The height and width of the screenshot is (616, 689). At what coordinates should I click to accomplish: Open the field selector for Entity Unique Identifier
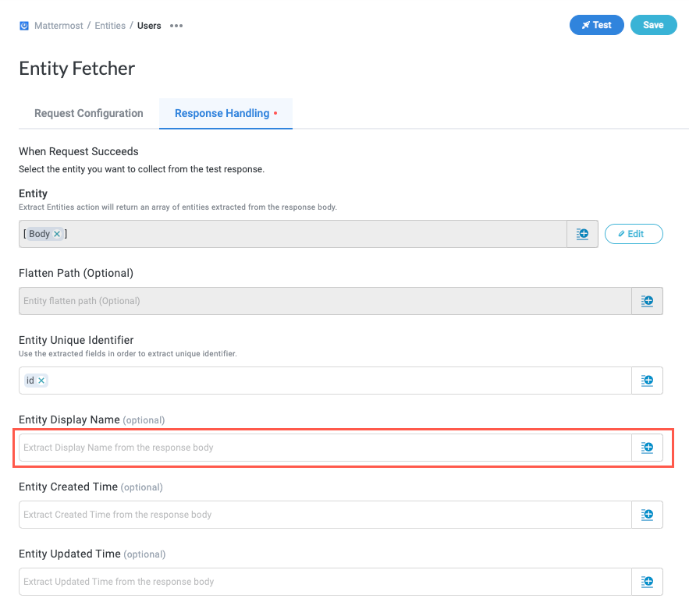[x=647, y=381]
